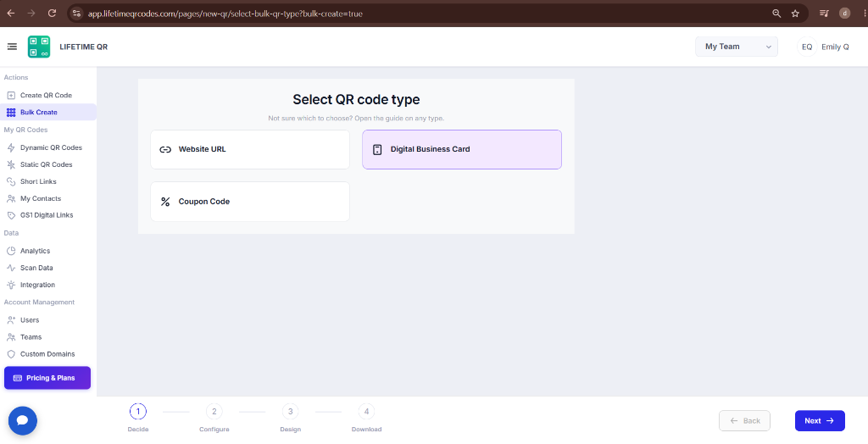Select the Website URL type card
The height and width of the screenshot is (444, 868).
tap(250, 149)
